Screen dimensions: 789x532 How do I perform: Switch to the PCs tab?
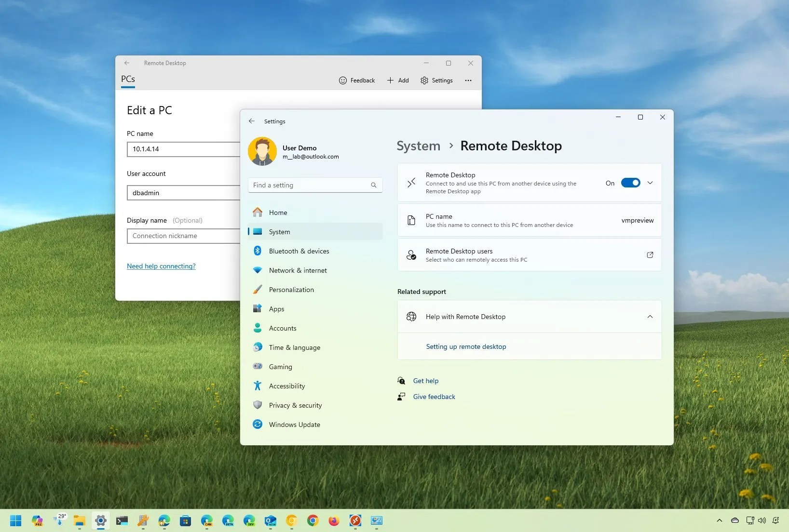pos(128,79)
